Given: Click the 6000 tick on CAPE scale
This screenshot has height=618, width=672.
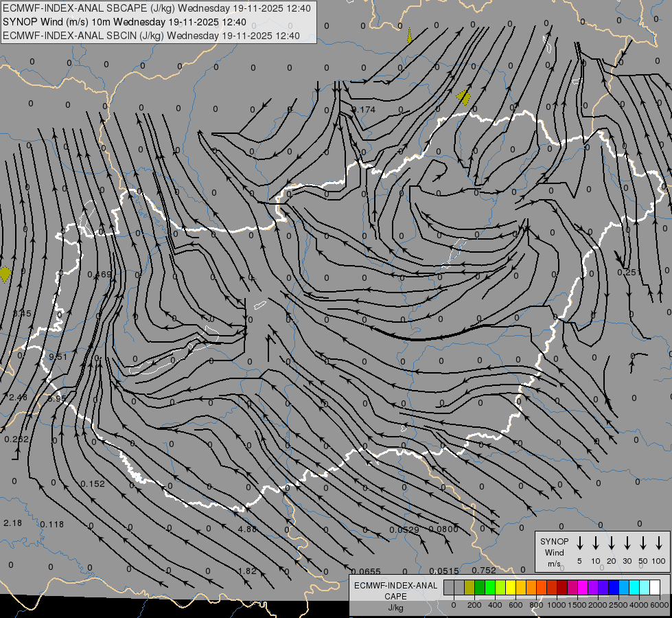Looking at the screenshot, I should tap(660, 605).
